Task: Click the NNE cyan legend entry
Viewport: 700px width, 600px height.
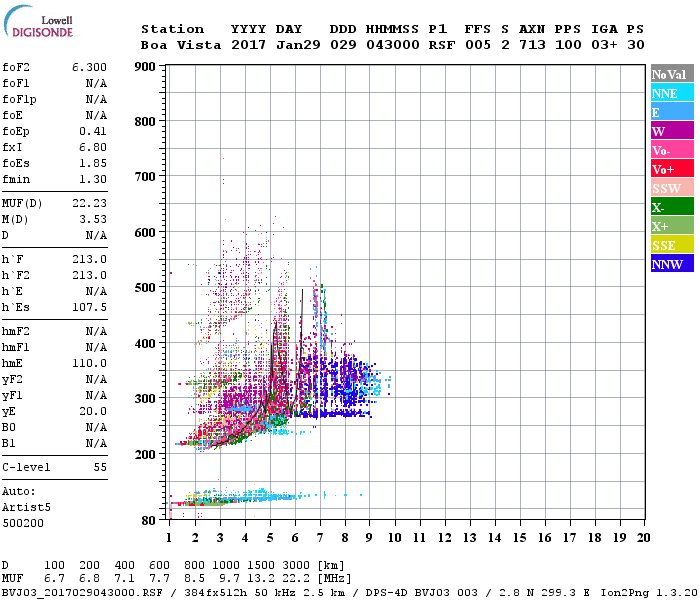Action: tap(672, 93)
